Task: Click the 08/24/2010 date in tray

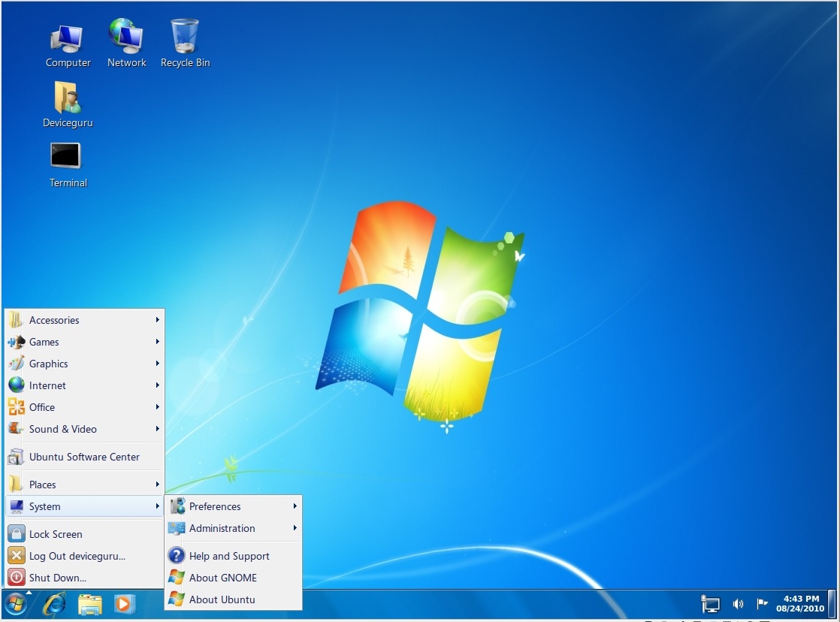Action: click(x=800, y=608)
